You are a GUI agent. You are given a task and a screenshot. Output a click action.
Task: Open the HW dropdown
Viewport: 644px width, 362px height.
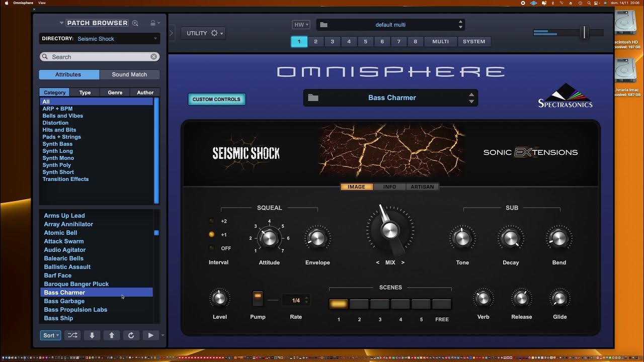click(x=300, y=25)
